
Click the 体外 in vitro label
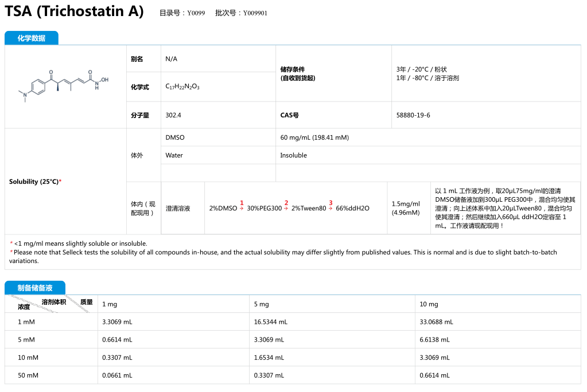pos(137,155)
